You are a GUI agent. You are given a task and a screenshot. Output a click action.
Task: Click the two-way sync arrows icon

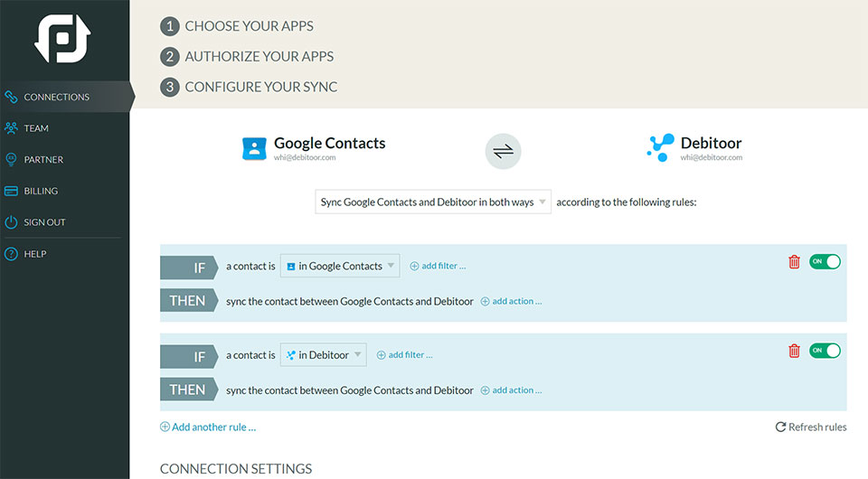504,151
